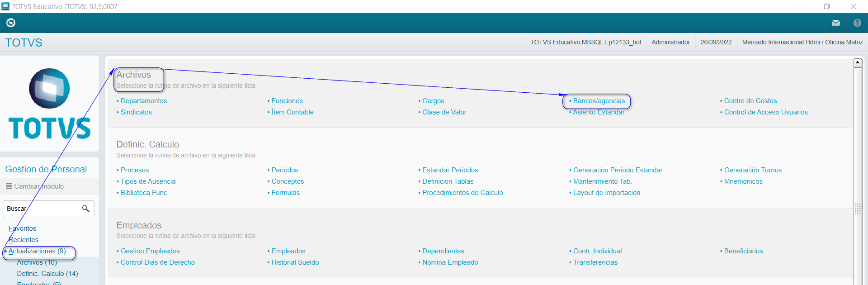Open Generación Turnos routine

coord(753,170)
